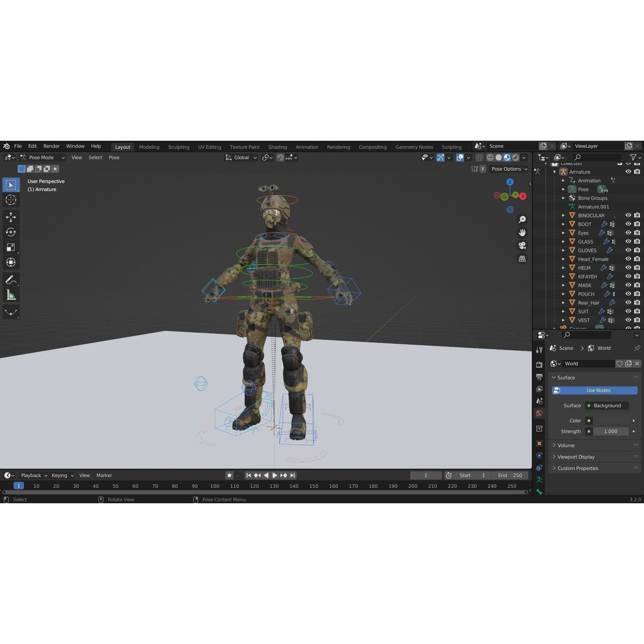
Task: Hide the BOOT object in viewport
Action: [x=628, y=224]
